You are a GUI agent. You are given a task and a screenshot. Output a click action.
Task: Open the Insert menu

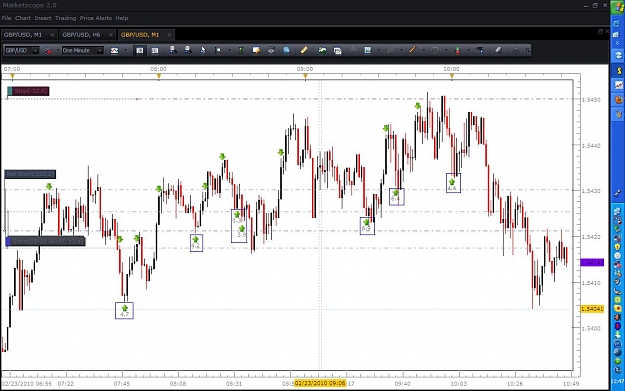(43, 18)
